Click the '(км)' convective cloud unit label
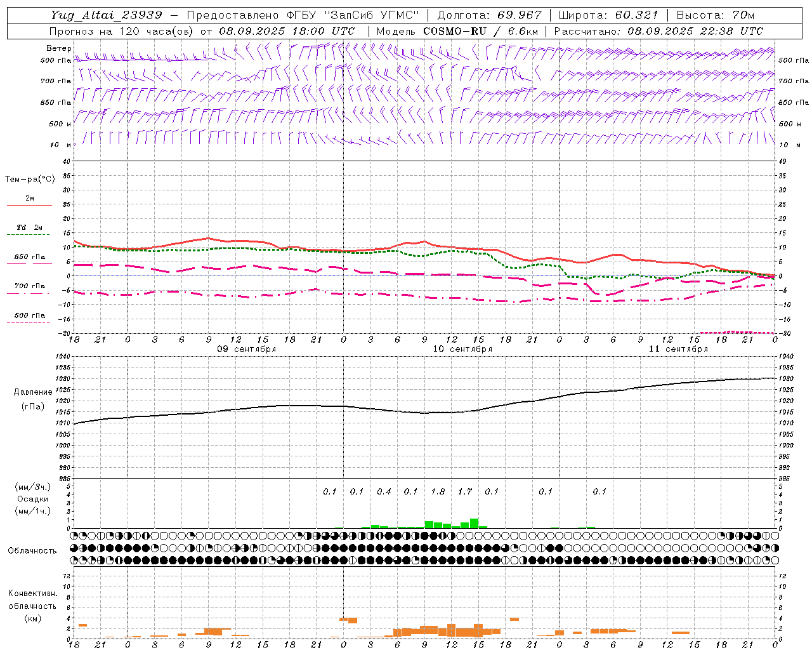The height and width of the screenshot is (650, 812). pyautogui.click(x=32, y=618)
